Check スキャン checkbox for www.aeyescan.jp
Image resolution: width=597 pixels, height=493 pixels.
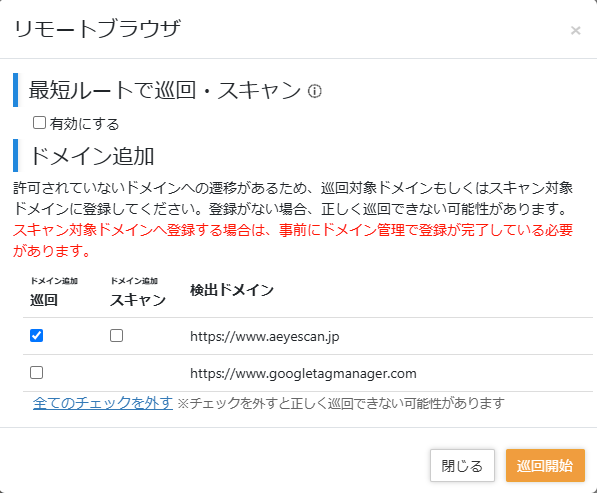point(117,336)
